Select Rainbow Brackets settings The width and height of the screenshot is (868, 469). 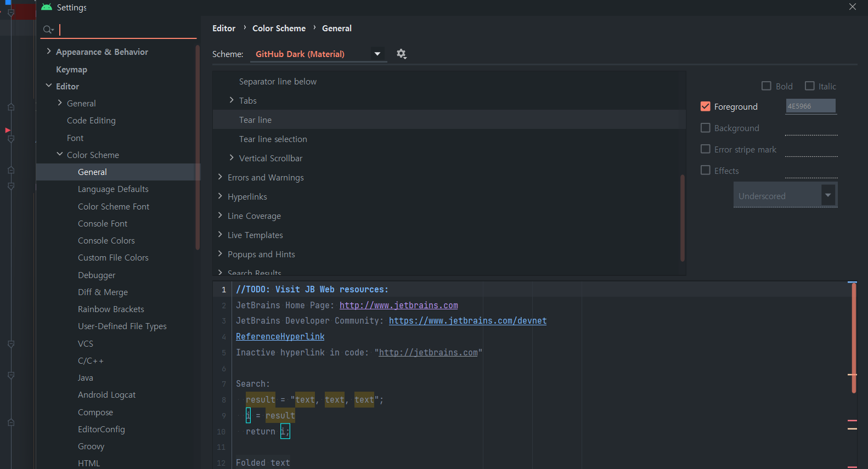(111, 309)
